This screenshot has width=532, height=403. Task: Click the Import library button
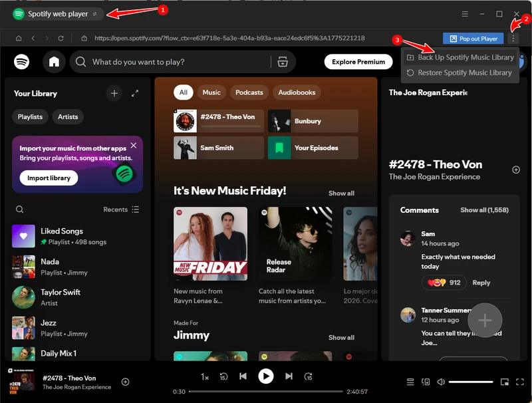point(49,178)
